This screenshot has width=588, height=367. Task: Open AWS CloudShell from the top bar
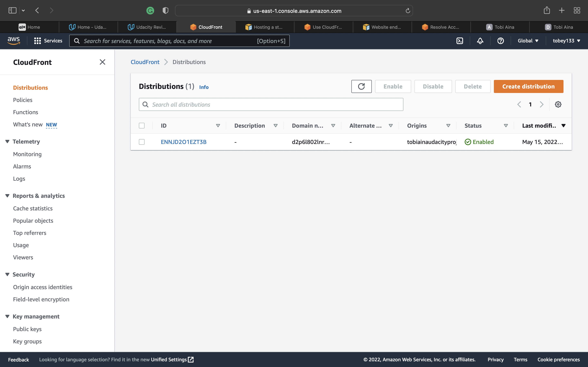(460, 41)
